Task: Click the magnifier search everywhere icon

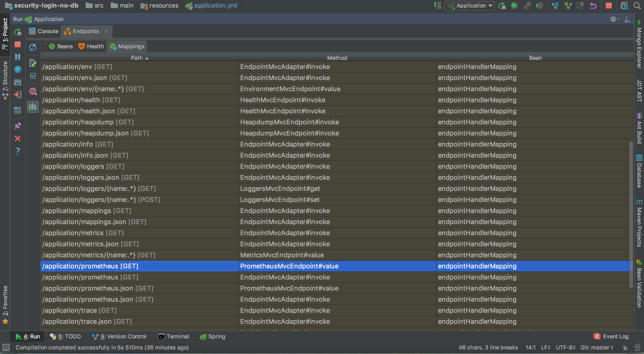Action: coord(637,6)
